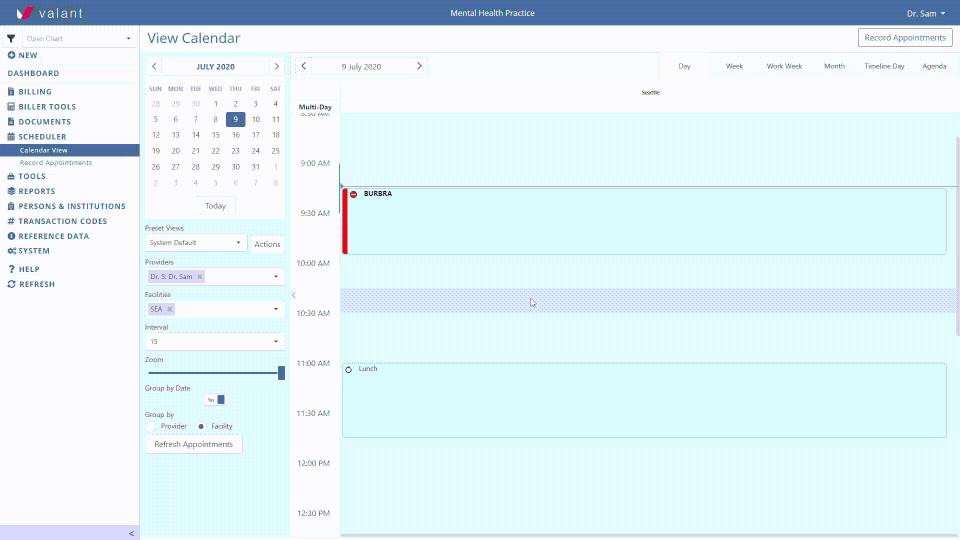Image resolution: width=960 pixels, height=540 pixels.
Task: Click the Help question mark icon
Action: coord(11,269)
